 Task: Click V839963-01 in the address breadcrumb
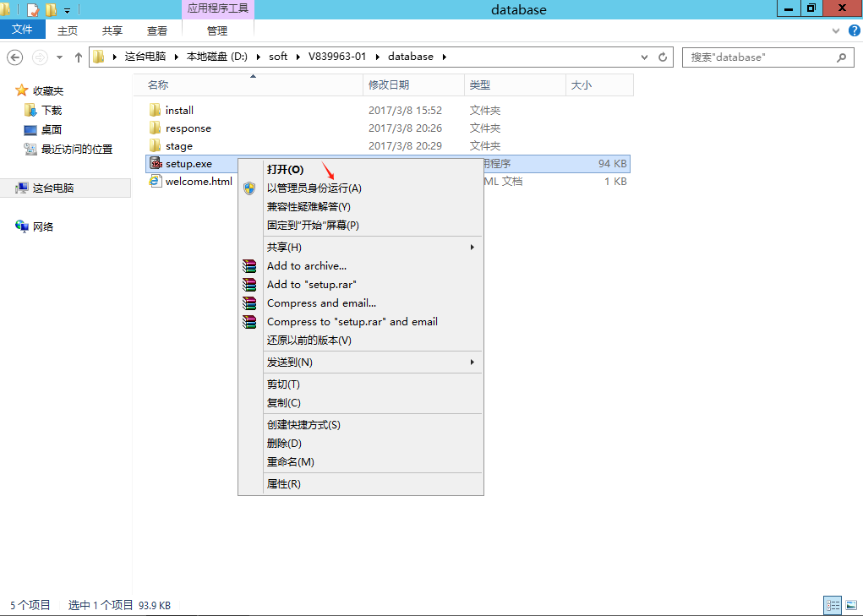pyautogui.click(x=337, y=57)
